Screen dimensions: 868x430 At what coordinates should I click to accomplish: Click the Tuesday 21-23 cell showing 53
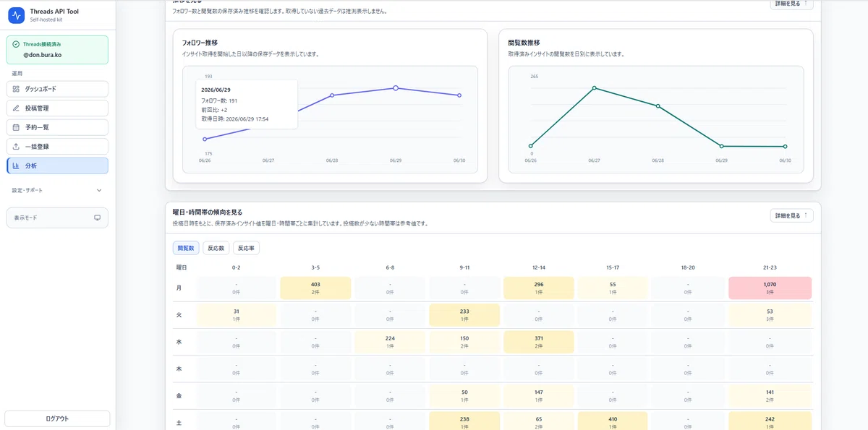(x=770, y=314)
